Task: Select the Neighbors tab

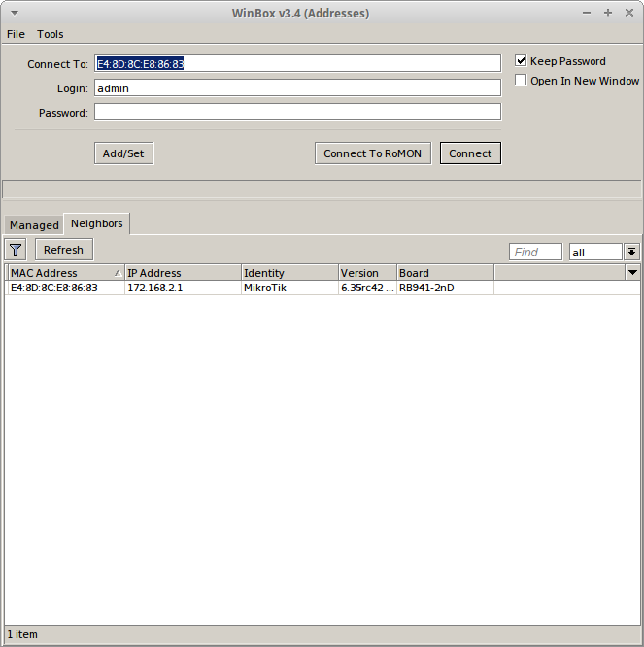Action: pos(96,223)
